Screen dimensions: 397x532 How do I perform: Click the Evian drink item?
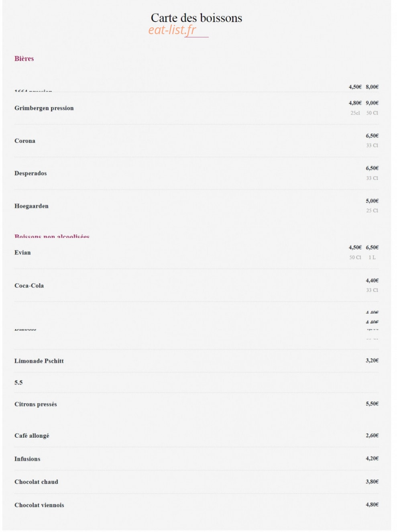coord(22,253)
